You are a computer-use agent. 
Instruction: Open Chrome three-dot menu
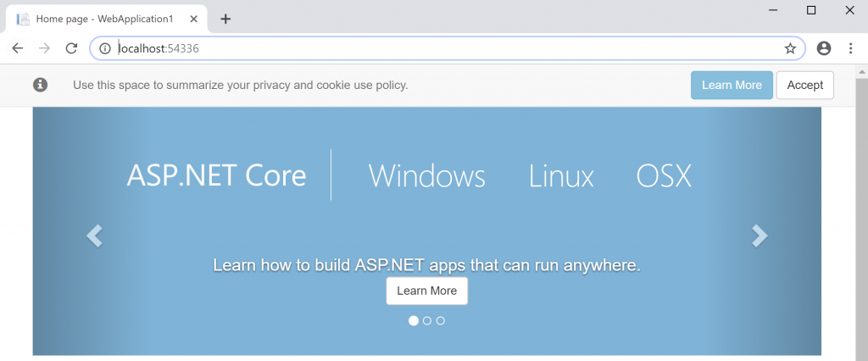click(851, 48)
